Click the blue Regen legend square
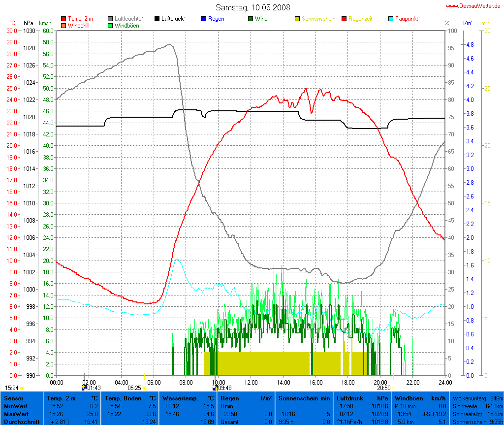Screen dimensions: 504x425 tap(204, 19)
